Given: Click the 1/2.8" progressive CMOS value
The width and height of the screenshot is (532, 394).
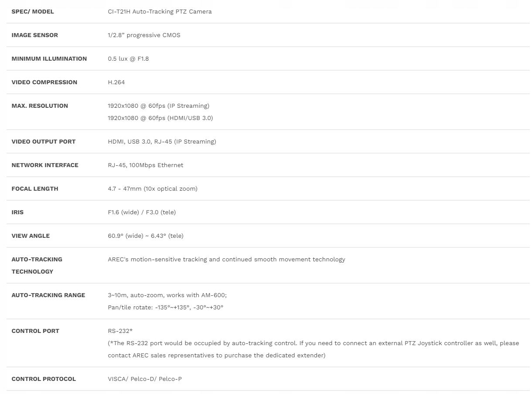Looking at the screenshot, I should tap(144, 35).
